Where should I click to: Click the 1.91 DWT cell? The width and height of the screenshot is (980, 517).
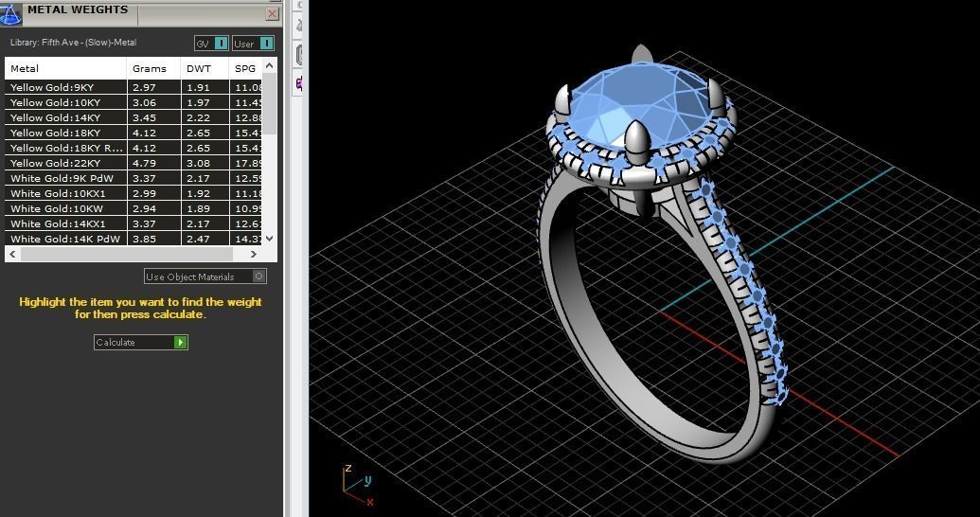coord(205,87)
